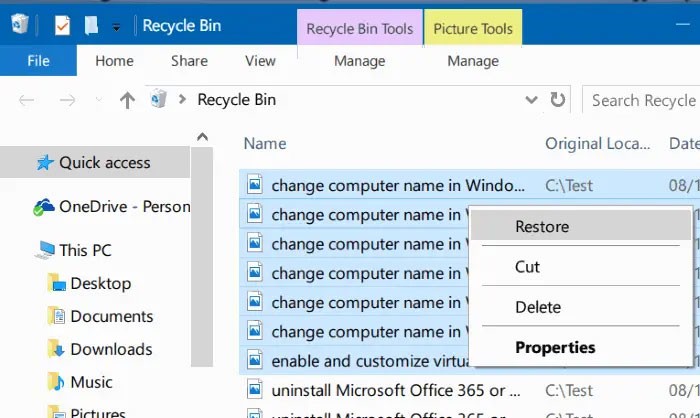Screen dimensions: 700x418
Task: Choose Restore from the context menu
Action: [542, 227]
